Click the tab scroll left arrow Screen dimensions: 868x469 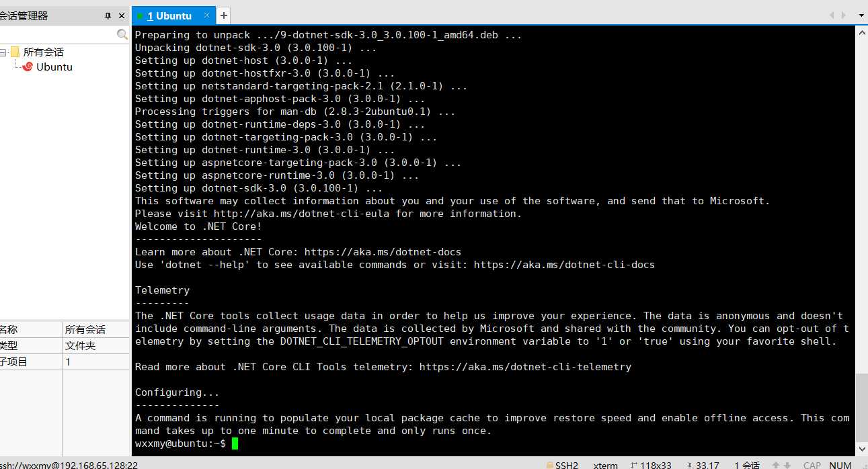pos(832,15)
